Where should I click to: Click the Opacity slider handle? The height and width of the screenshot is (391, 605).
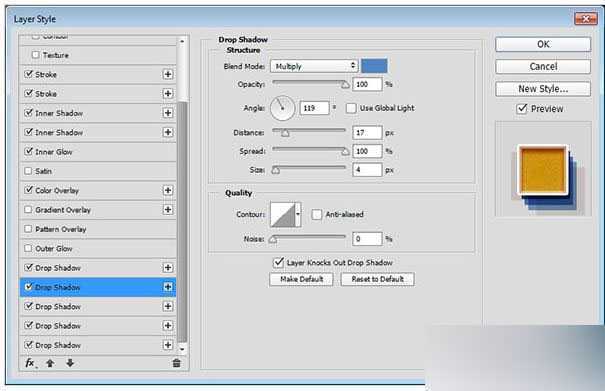click(x=345, y=85)
